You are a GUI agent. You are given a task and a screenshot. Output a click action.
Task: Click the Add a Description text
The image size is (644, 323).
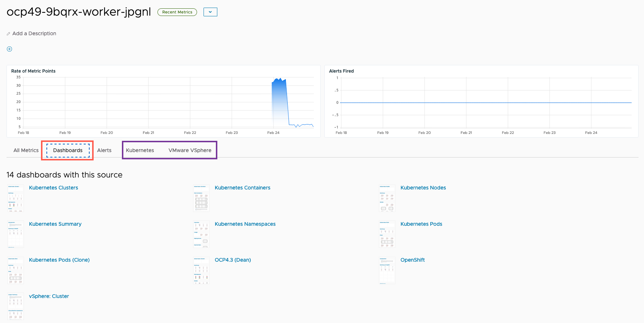34,33
